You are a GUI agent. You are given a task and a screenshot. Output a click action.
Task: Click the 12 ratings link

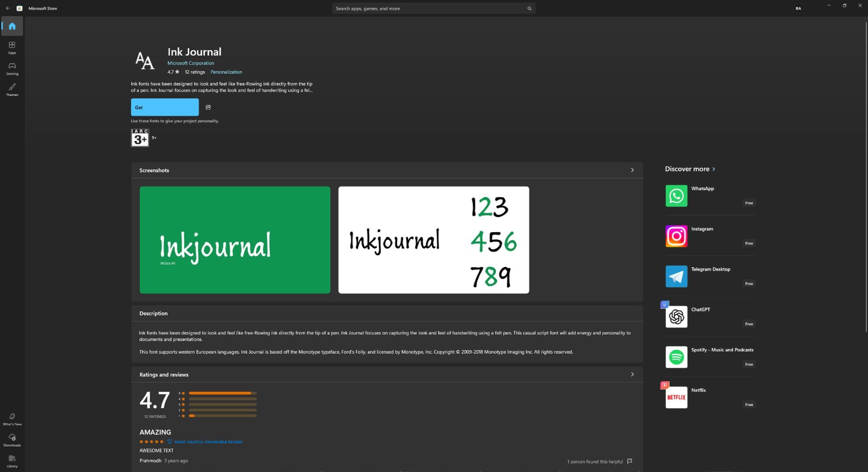click(195, 72)
